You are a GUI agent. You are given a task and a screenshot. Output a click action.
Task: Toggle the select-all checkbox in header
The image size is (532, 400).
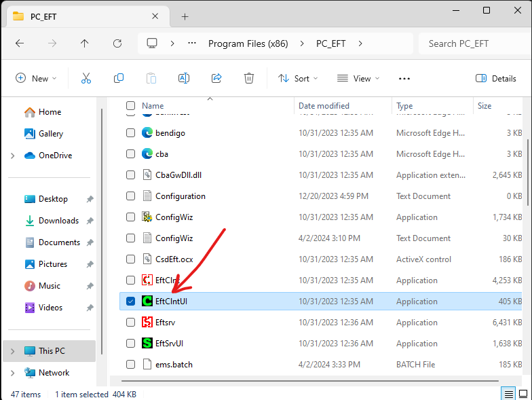click(130, 106)
